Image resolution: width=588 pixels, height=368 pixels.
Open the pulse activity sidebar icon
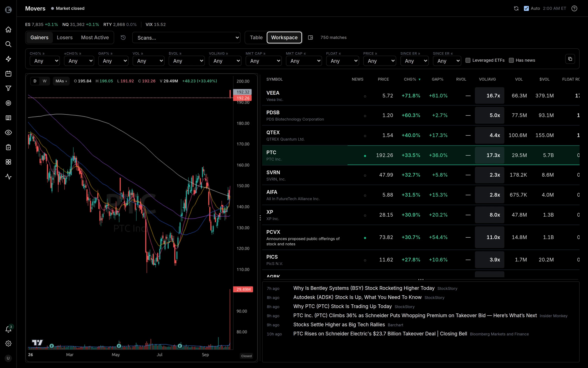click(x=8, y=177)
